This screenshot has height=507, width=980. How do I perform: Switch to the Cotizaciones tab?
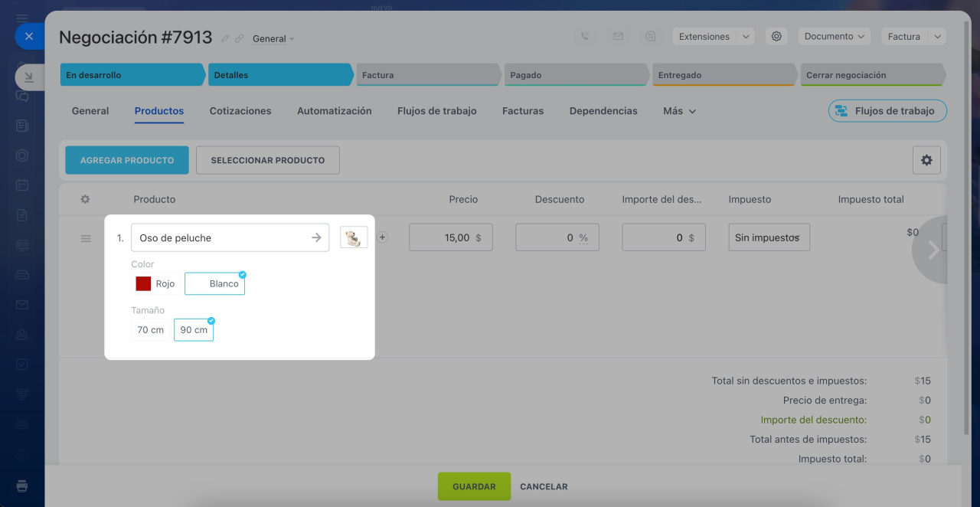(240, 111)
